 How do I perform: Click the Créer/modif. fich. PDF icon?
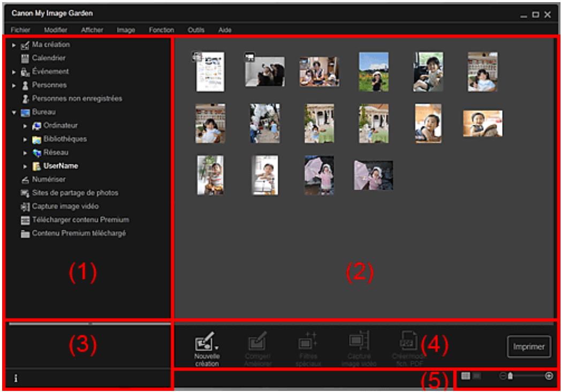coord(408,341)
